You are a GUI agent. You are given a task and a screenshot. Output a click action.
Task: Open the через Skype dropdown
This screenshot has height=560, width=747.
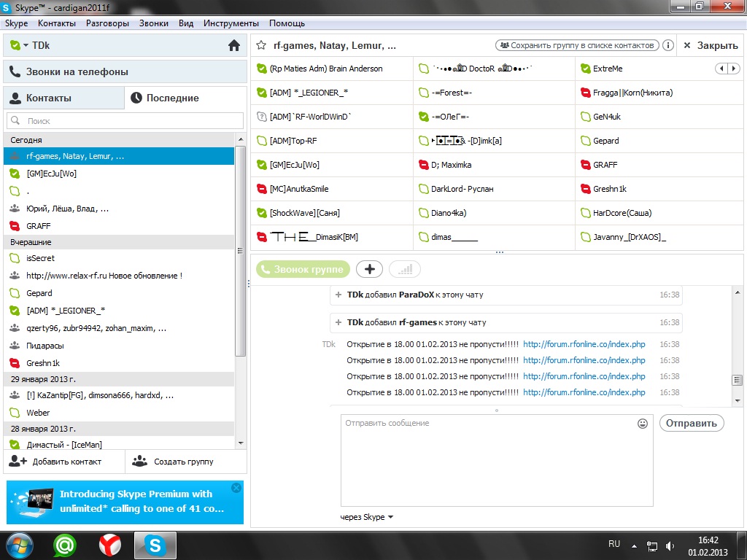click(x=366, y=517)
